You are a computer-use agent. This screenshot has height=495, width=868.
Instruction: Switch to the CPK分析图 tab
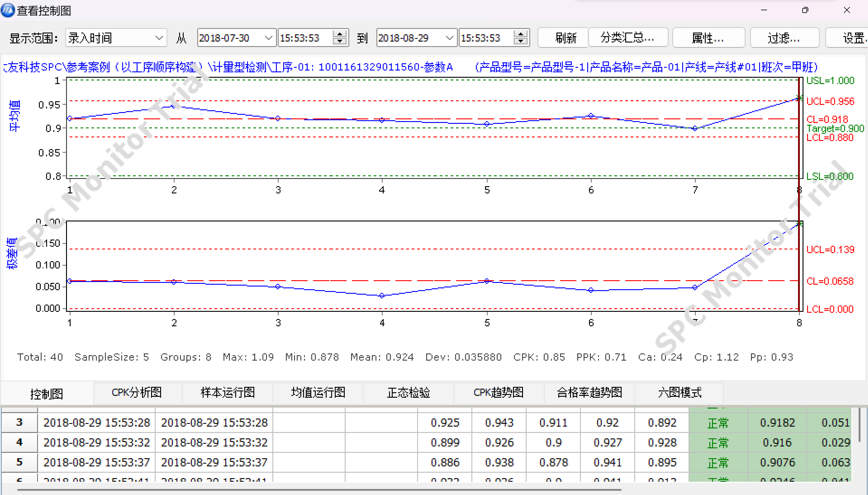click(x=137, y=393)
